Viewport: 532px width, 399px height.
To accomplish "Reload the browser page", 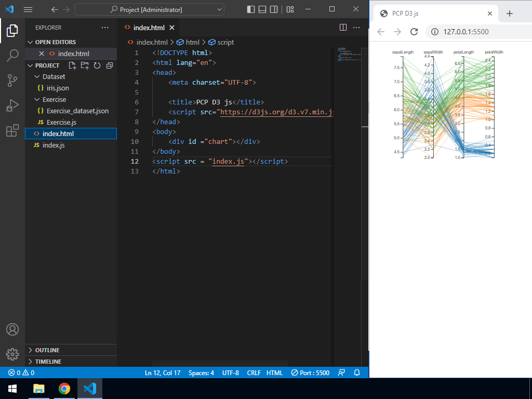I will point(414,32).
